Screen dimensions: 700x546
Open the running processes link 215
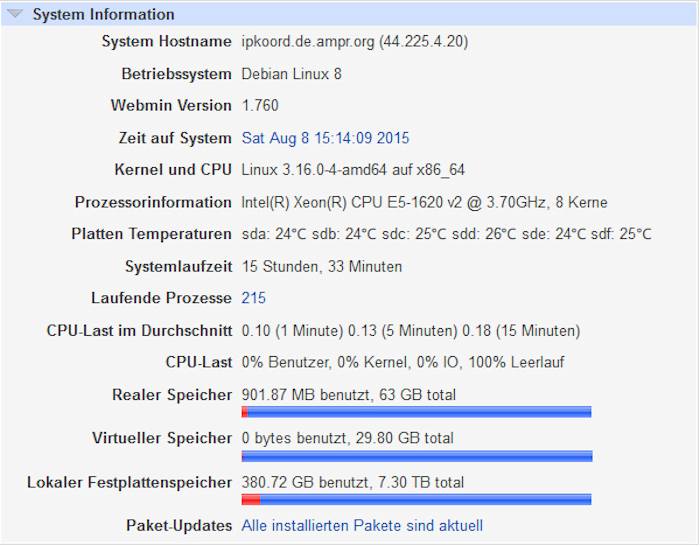click(254, 298)
